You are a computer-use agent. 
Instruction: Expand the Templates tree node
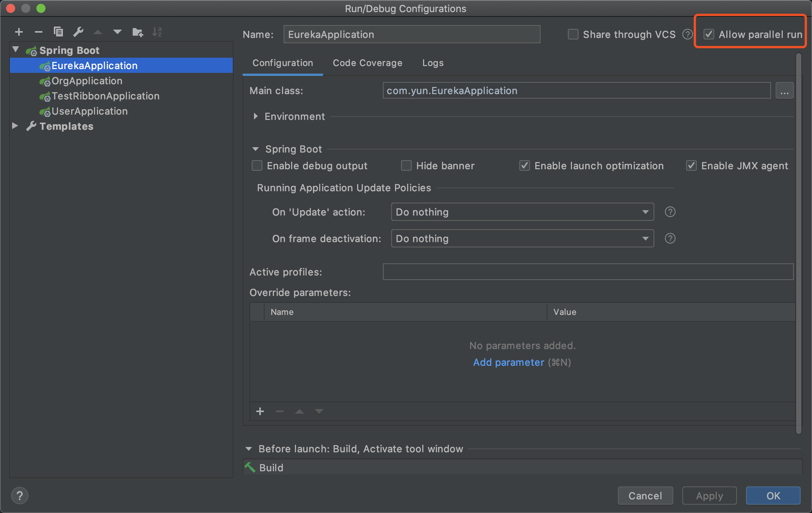(x=15, y=126)
